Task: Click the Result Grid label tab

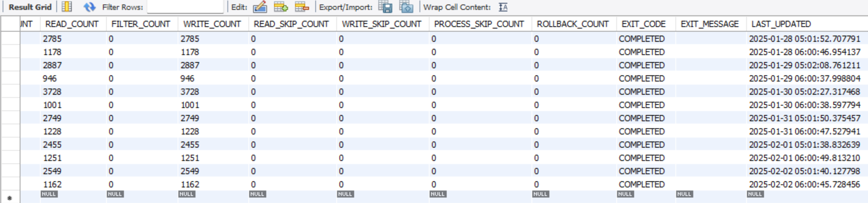Action: coord(30,7)
